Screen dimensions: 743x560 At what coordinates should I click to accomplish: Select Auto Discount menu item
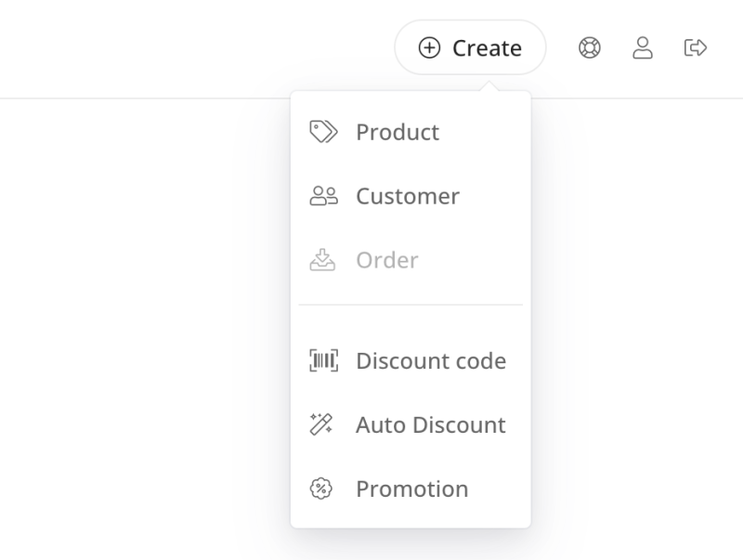click(411, 424)
